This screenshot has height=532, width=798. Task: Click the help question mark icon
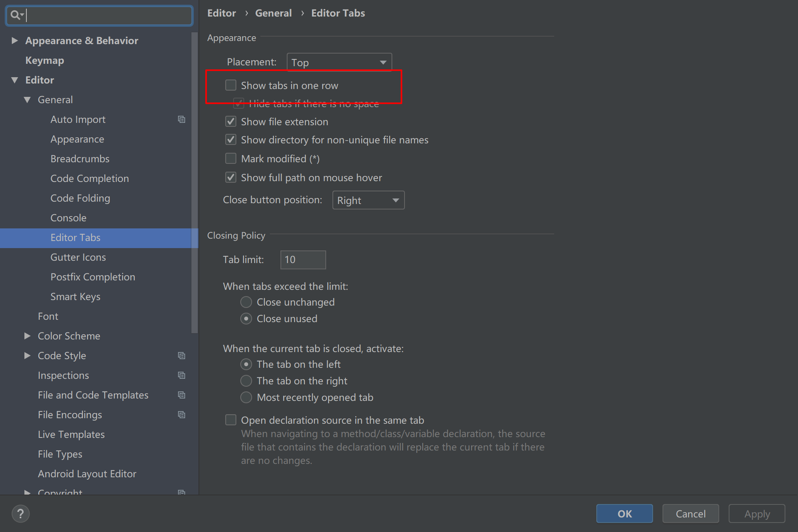tap(20, 514)
